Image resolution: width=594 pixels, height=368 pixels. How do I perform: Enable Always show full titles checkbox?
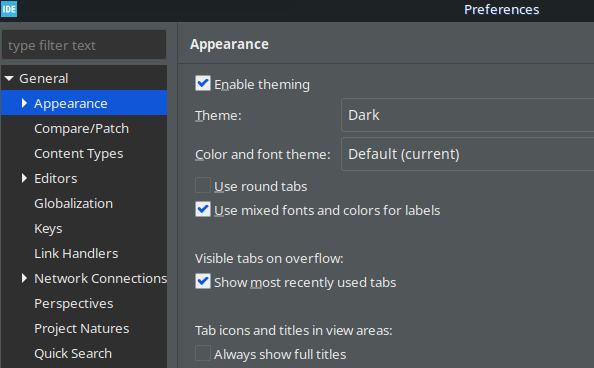[203, 353]
